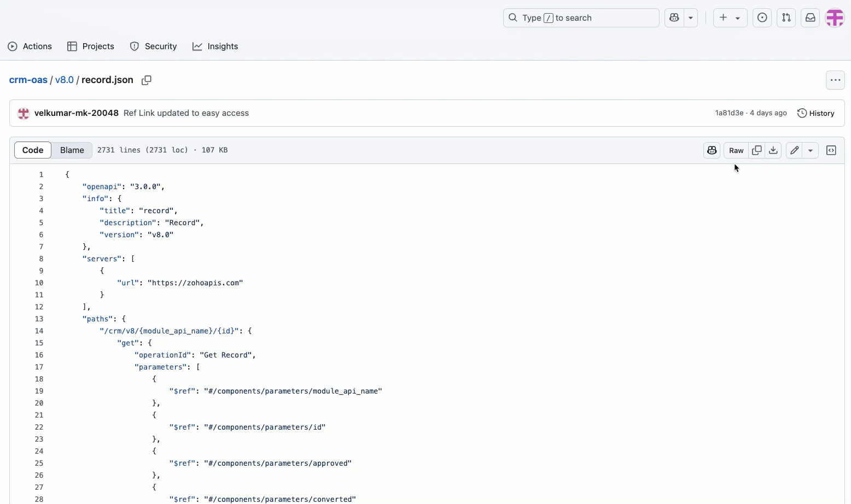
Task: Copy raw file contents icon
Action: click(757, 150)
